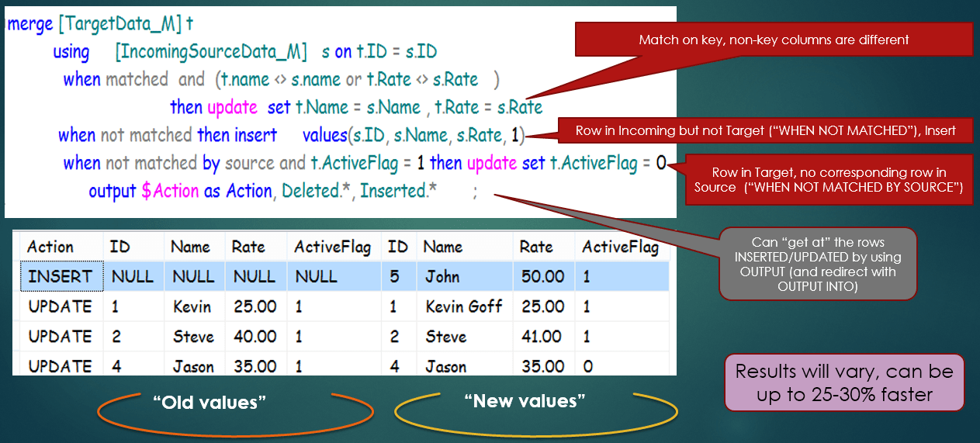980x443 pixels.
Task: Click the Deleted.* text in output clause
Action: click(x=317, y=191)
